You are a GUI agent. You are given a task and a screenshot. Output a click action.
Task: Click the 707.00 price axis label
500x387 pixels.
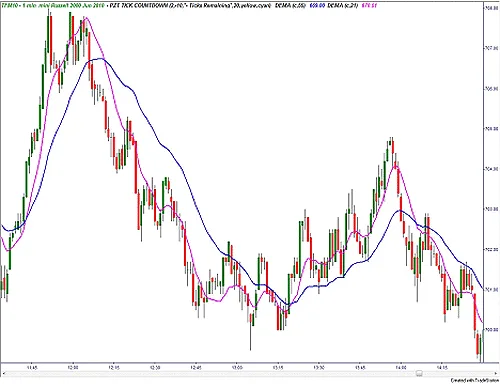pos(492,48)
